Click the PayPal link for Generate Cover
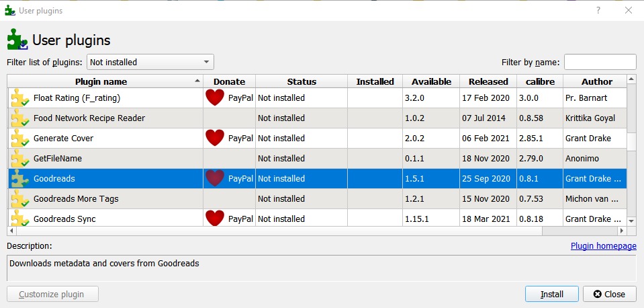Image resolution: width=644 pixels, height=308 pixels. [x=240, y=138]
